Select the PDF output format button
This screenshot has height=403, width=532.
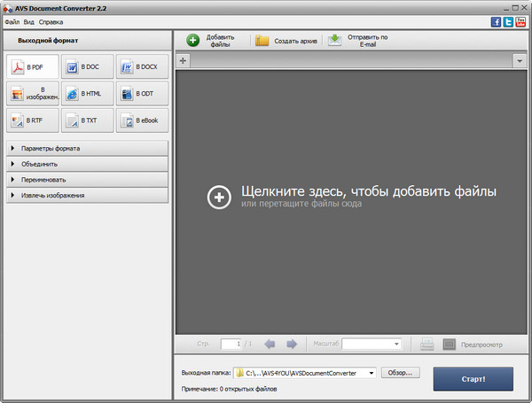pyautogui.click(x=33, y=66)
